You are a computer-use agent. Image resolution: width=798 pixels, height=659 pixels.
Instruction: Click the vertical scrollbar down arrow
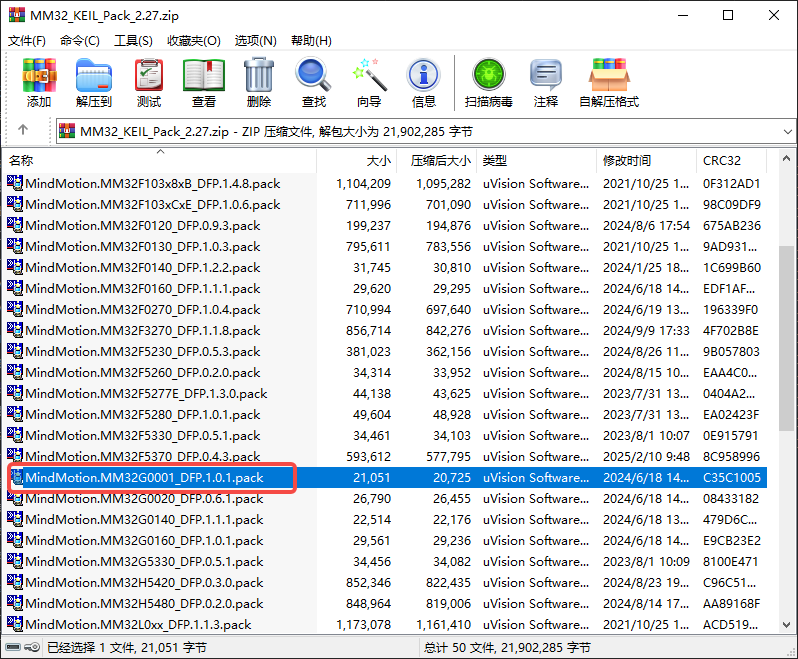tap(786, 623)
